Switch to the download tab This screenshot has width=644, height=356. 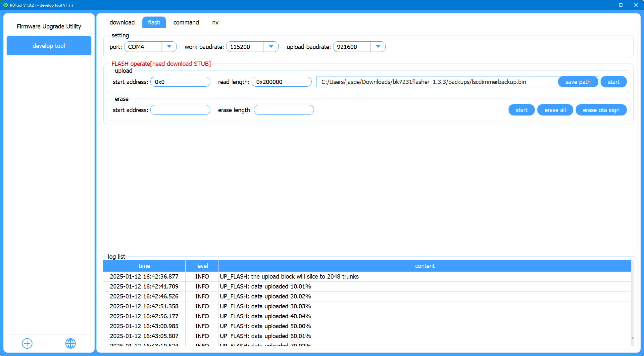click(122, 22)
